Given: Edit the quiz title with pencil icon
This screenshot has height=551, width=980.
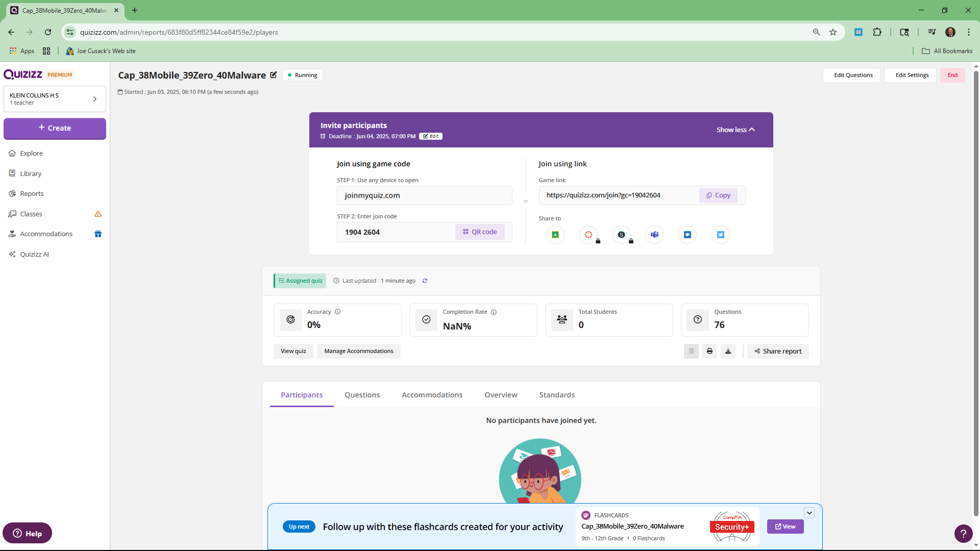Looking at the screenshot, I should (274, 75).
